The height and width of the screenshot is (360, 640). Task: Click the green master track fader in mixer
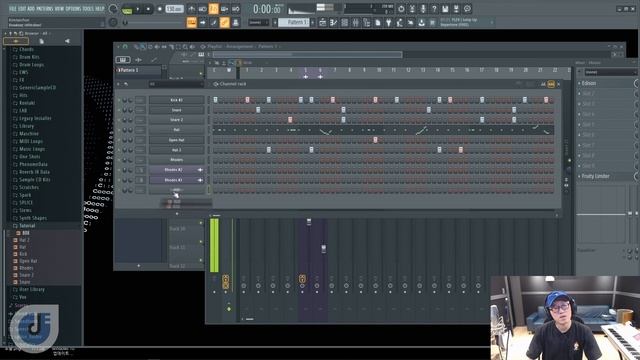point(214,245)
